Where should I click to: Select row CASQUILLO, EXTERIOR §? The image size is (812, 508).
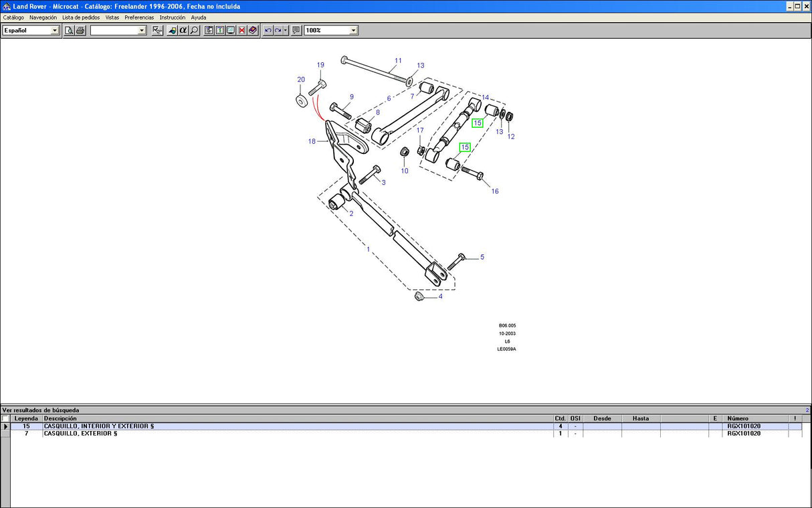pyautogui.click(x=405, y=434)
